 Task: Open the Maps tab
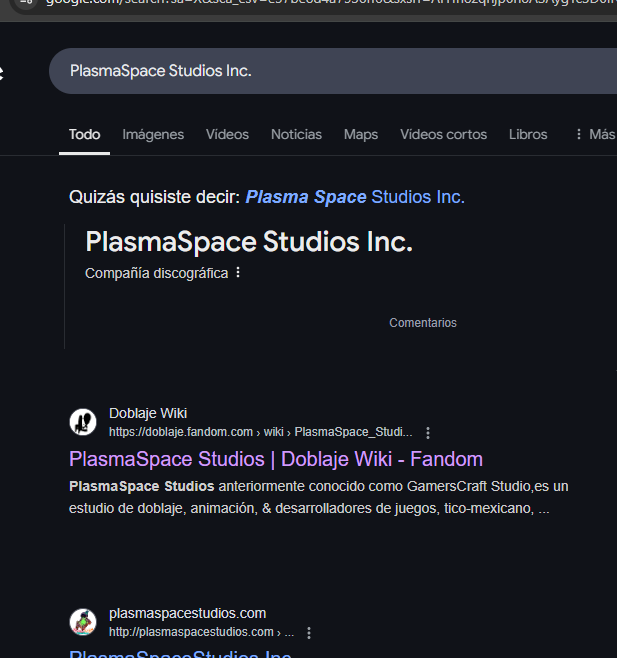click(x=361, y=134)
